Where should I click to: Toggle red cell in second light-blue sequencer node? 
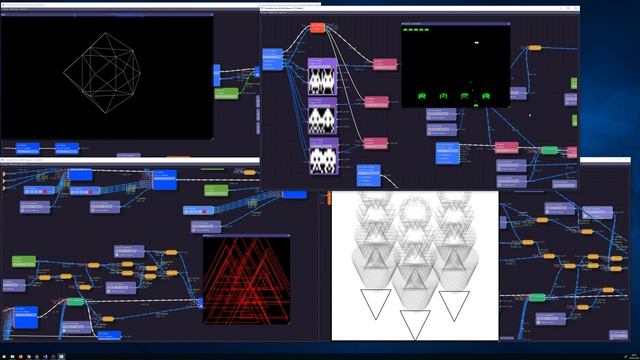90,191
